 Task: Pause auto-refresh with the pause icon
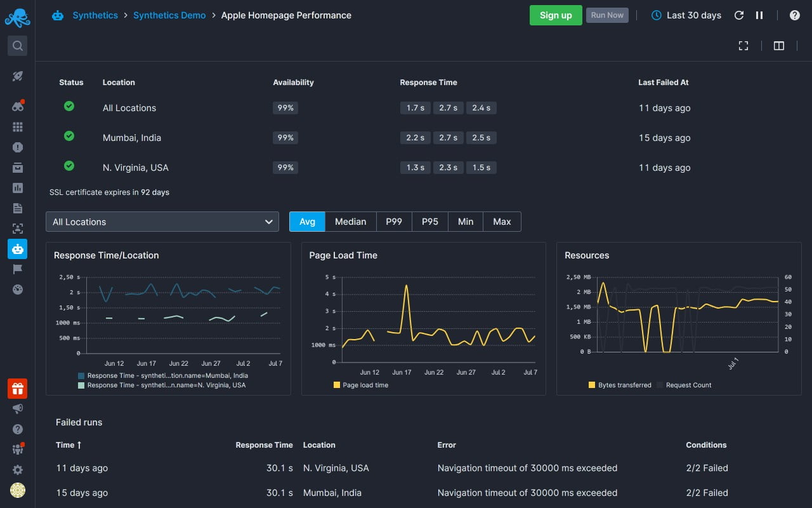(x=759, y=15)
